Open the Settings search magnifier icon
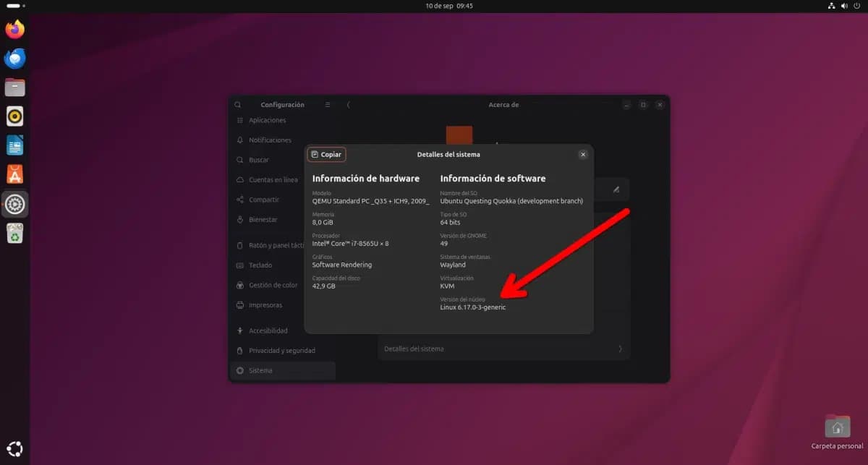Screen dimensions: 868x465 (238, 105)
